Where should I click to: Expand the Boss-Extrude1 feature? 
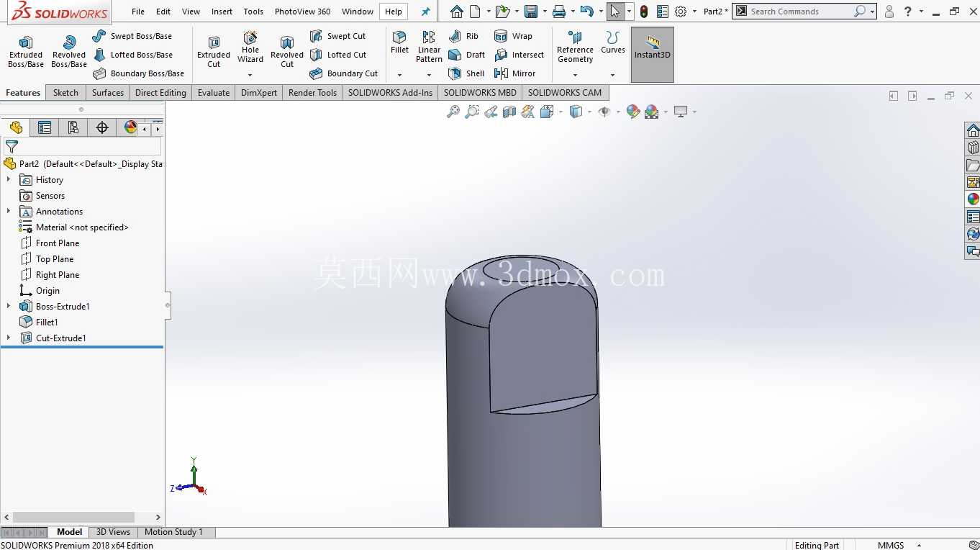pyautogui.click(x=9, y=307)
